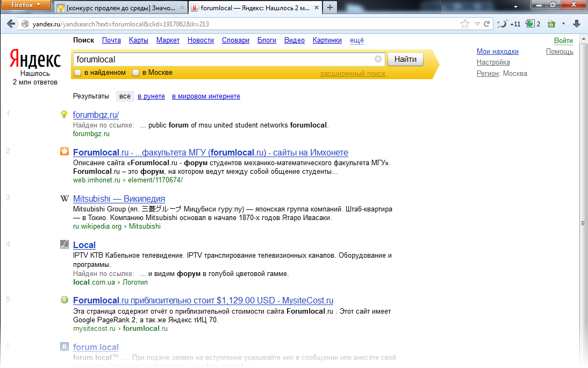This screenshot has width=588, height=368.
Task: Bookmark this page with the star icon
Action: coord(464,24)
